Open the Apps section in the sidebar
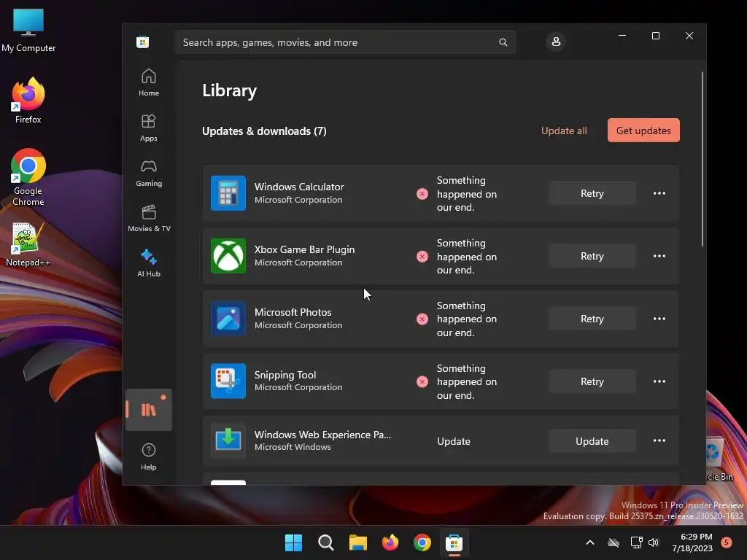The width and height of the screenshot is (747, 560). coord(149,128)
